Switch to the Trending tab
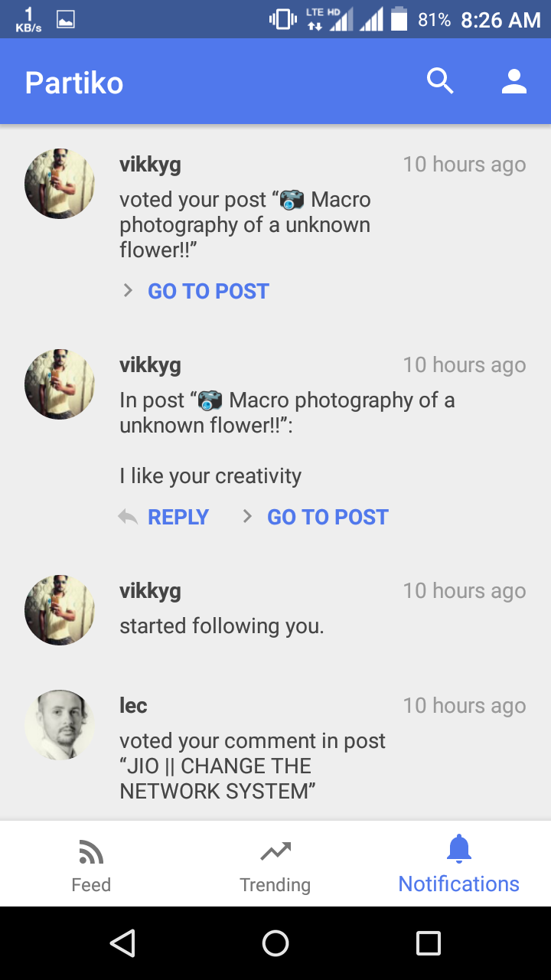 275,864
